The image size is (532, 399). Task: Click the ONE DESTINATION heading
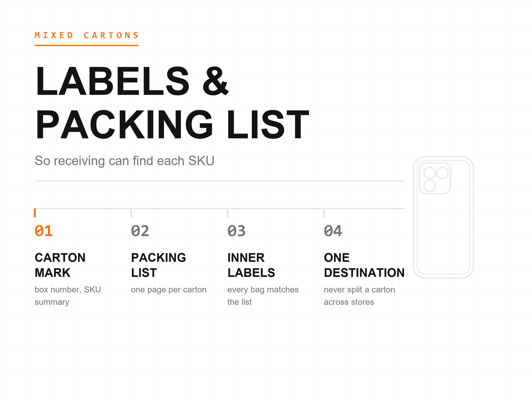tap(364, 265)
